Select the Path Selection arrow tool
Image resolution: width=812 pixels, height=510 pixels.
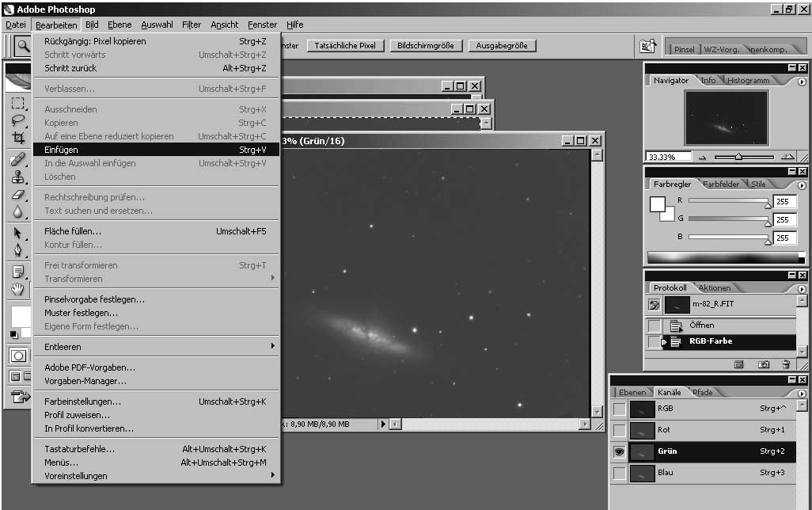[18, 234]
